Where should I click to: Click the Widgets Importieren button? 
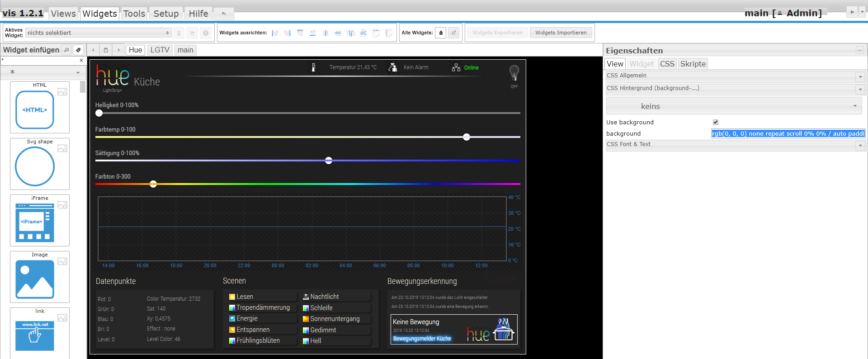[x=561, y=33]
